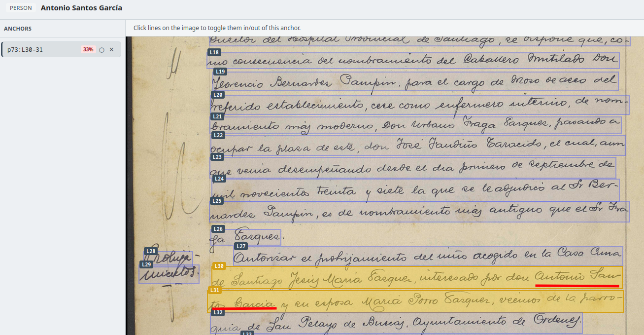Click the Antonio Santos García title

pos(81,8)
